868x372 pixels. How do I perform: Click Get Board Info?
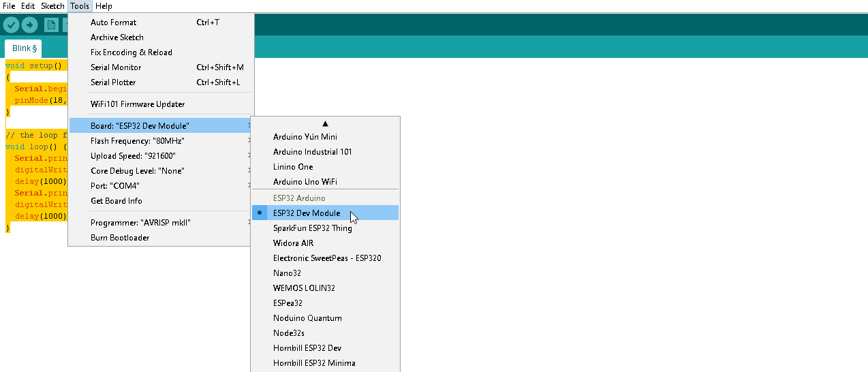click(117, 201)
